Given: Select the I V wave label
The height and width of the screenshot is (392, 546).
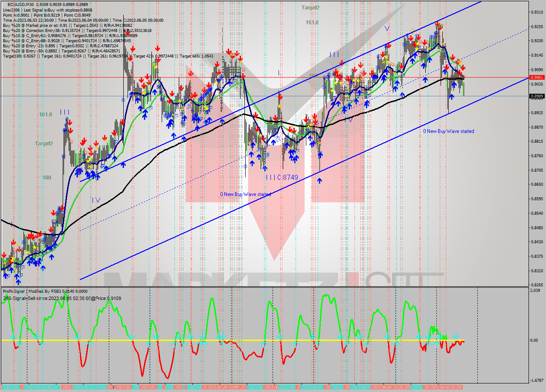Looking at the screenshot, I should 96,200.
